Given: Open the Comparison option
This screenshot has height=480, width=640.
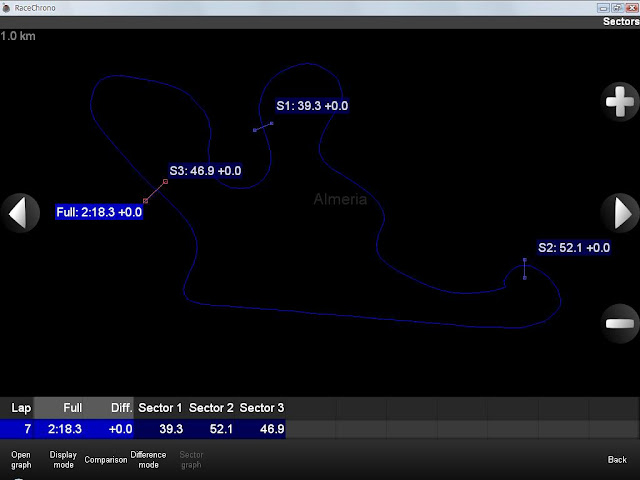Looking at the screenshot, I should 105,460.
